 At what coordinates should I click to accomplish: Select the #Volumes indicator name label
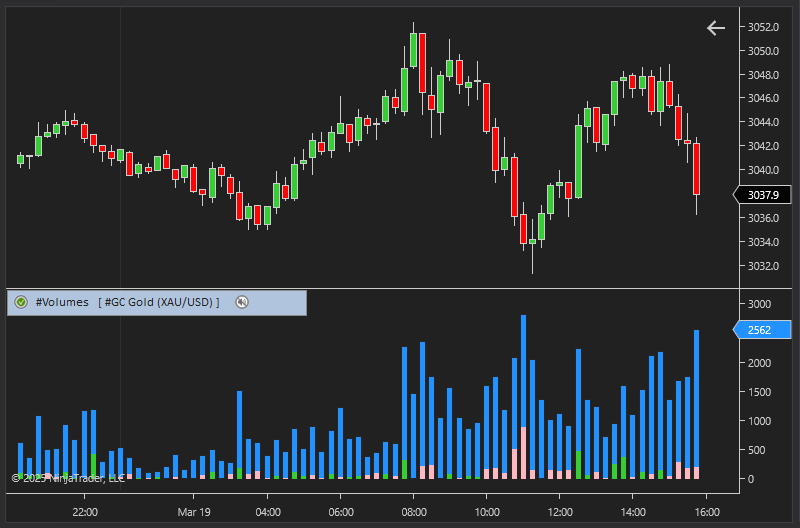[62, 302]
